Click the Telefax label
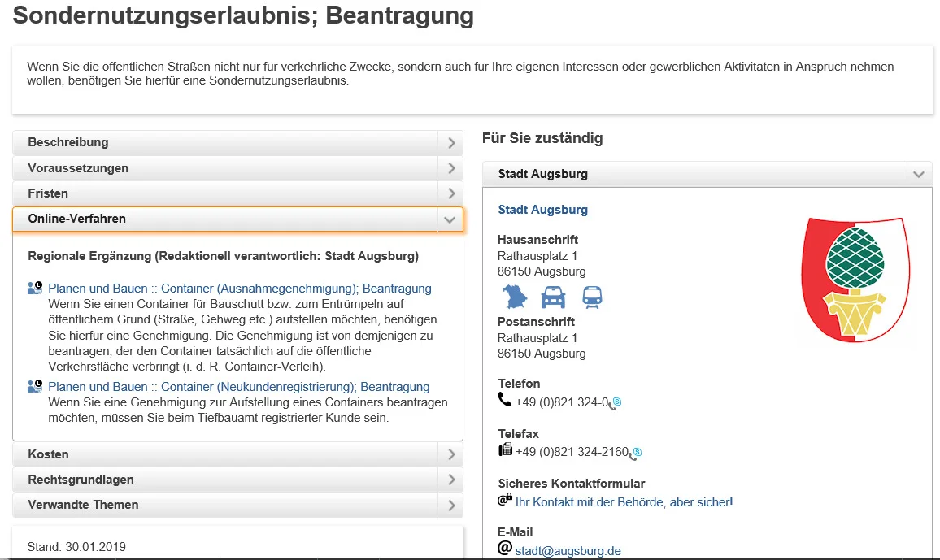The image size is (940, 560). pos(519,434)
